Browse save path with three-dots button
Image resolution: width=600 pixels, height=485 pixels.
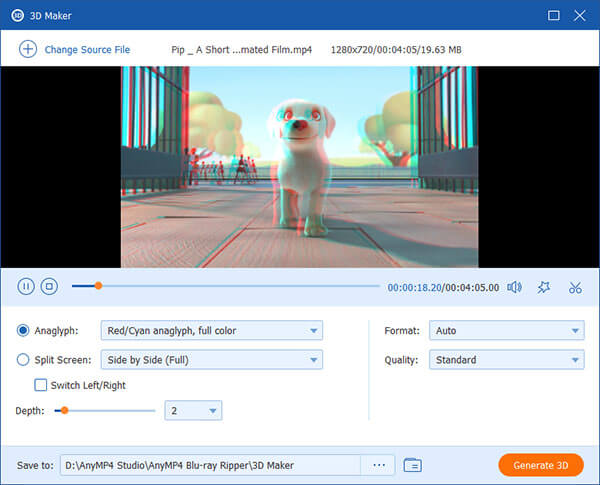click(378, 465)
